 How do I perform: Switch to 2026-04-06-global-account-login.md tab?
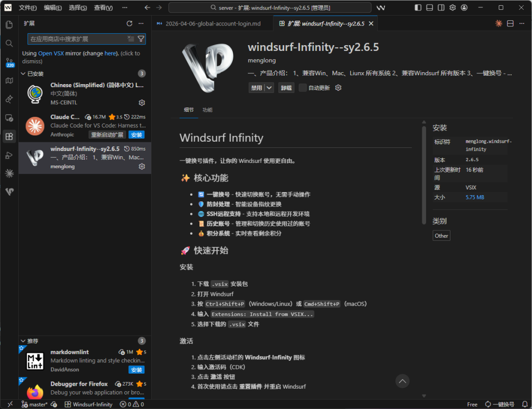point(212,23)
